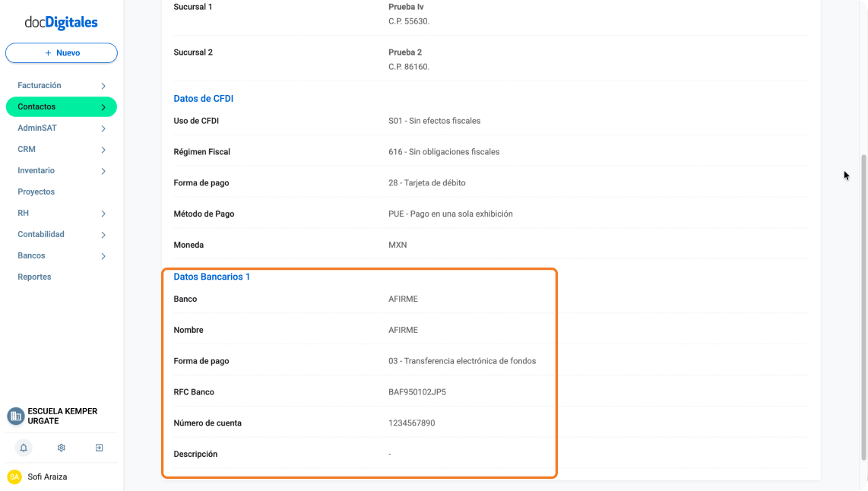Click the SA user avatar

click(14, 477)
